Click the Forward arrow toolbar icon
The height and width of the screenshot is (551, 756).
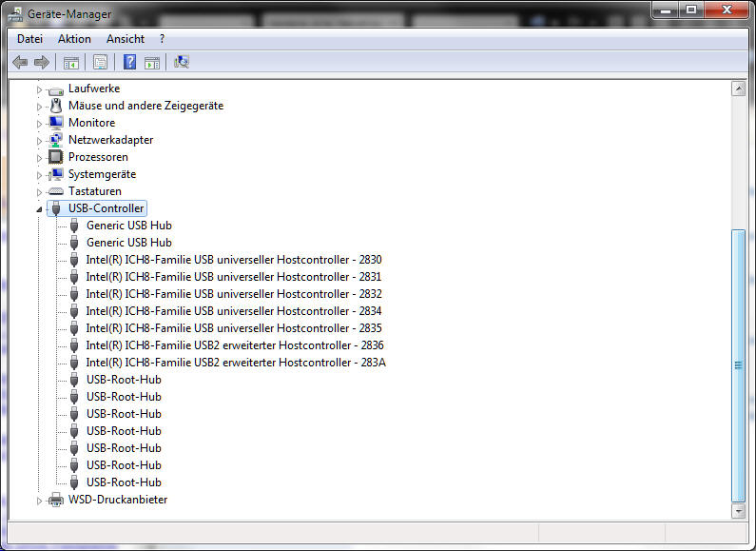(42, 62)
